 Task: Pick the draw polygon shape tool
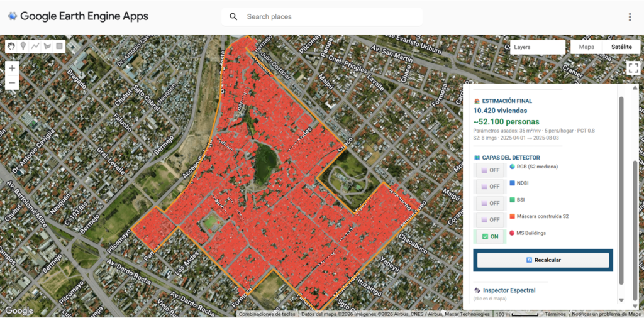[47, 47]
